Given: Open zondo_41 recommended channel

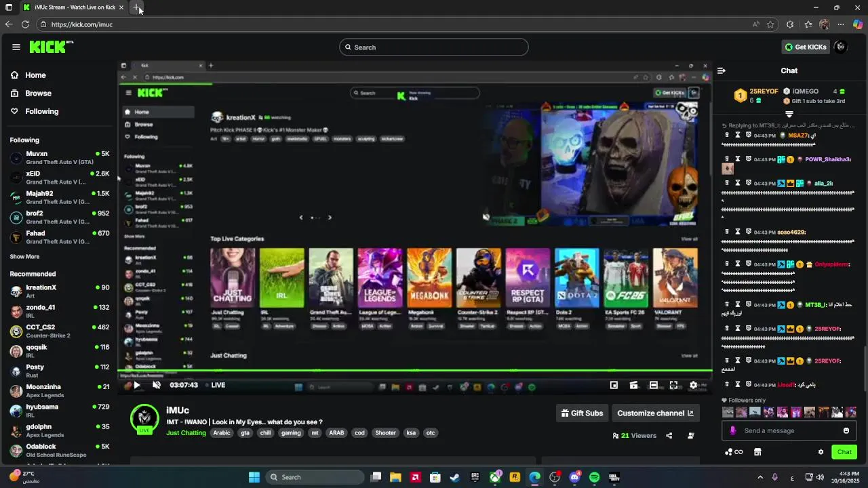Looking at the screenshot, I should click(x=60, y=311).
